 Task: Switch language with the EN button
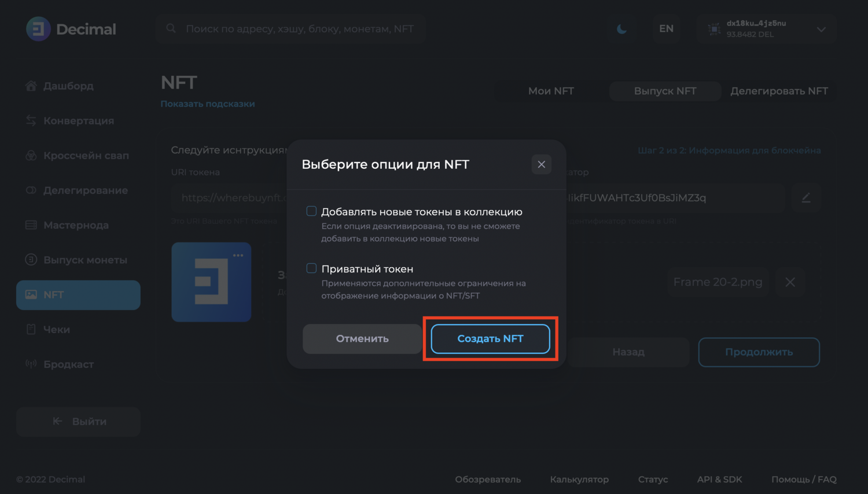[666, 29]
